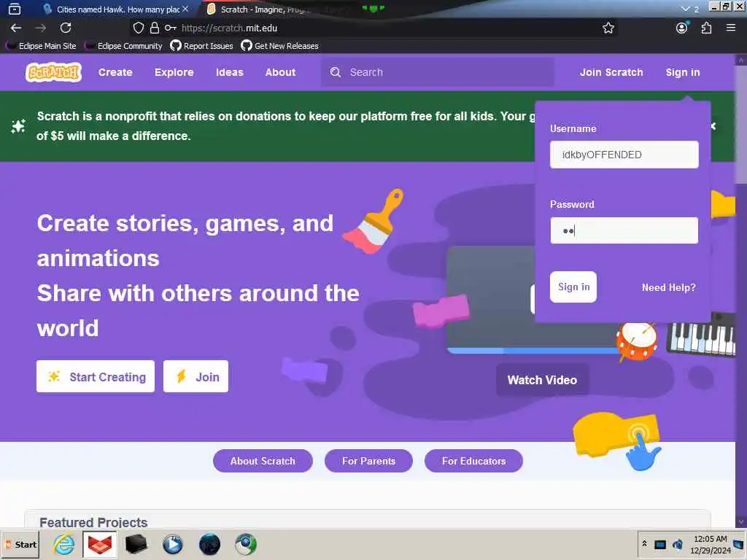Click the green-blue globe taskbar icon

(x=246, y=544)
